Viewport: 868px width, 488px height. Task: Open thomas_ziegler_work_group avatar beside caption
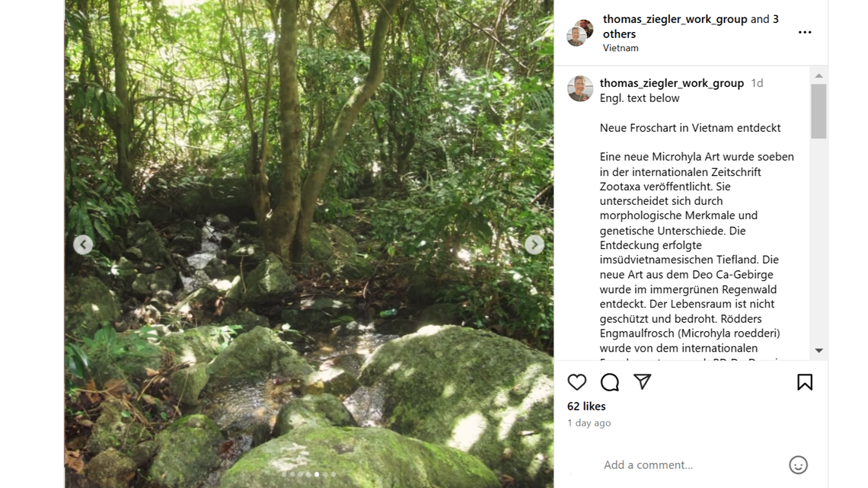[x=580, y=88]
